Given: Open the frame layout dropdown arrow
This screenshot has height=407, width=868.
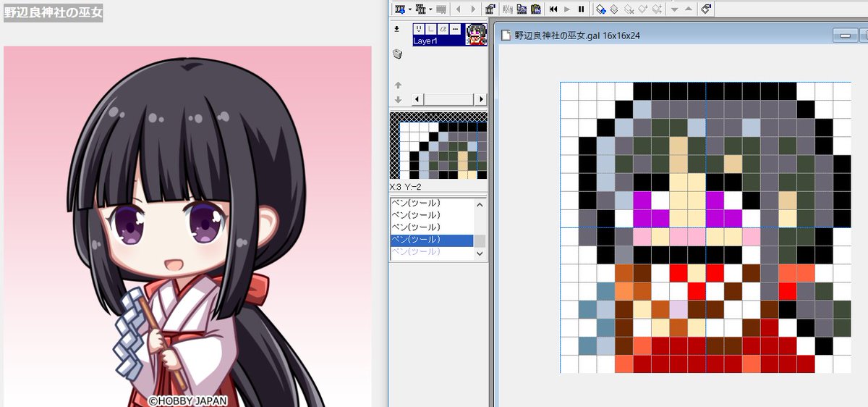Looking at the screenshot, I should (430, 9).
